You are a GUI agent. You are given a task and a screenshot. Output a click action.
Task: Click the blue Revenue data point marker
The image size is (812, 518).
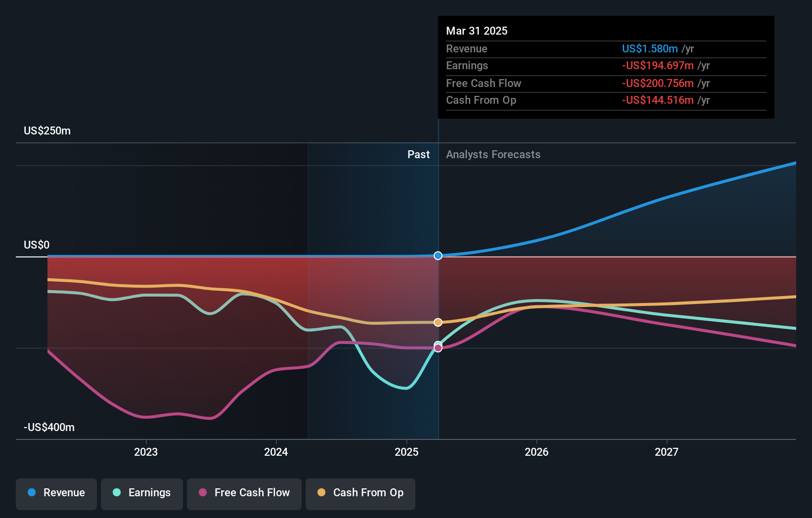(438, 256)
